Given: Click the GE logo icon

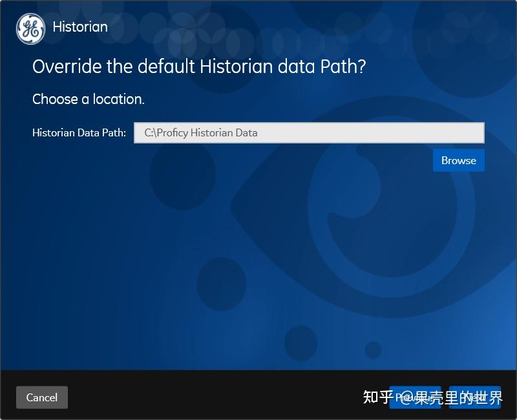Looking at the screenshot, I should [30, 28].
